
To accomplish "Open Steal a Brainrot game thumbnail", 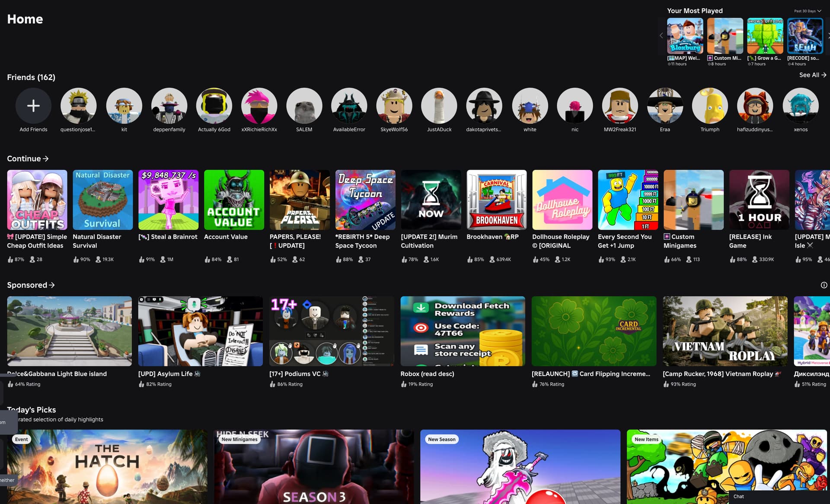I will [168, 200].
